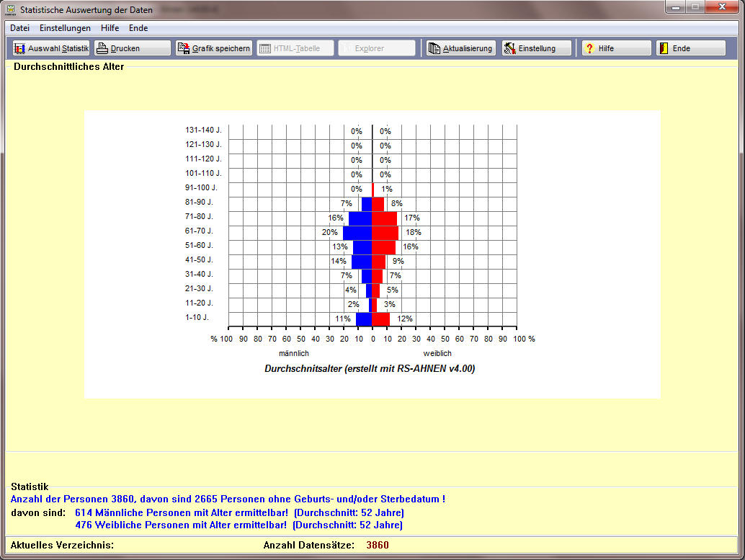Open the Datei menu
Viewport: 745px width, 560px height.
[19, 28]
